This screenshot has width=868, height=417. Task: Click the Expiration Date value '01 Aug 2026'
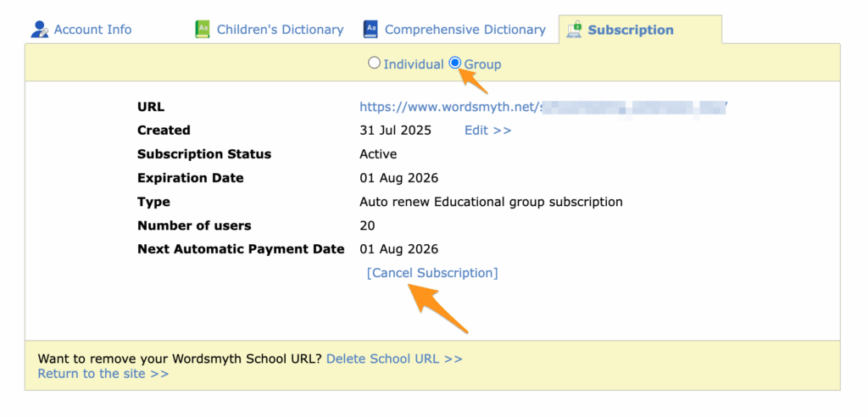point(398,178)
